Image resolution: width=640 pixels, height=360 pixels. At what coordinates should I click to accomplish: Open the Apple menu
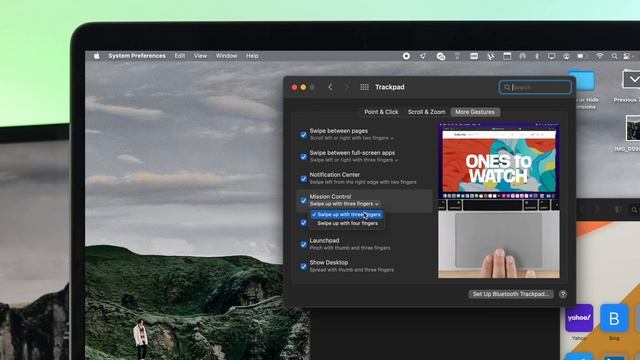[x=97, y=56]
